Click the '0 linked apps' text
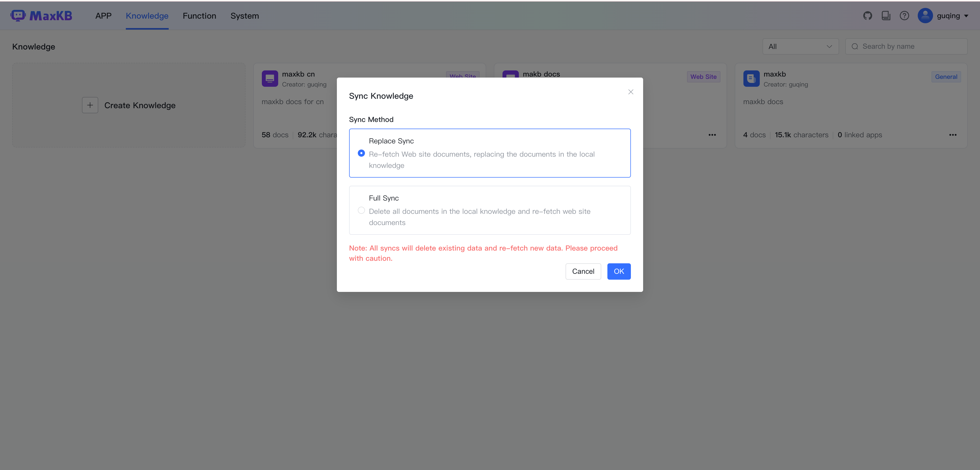Screen dimensions: 980x470 coord(859,135)
